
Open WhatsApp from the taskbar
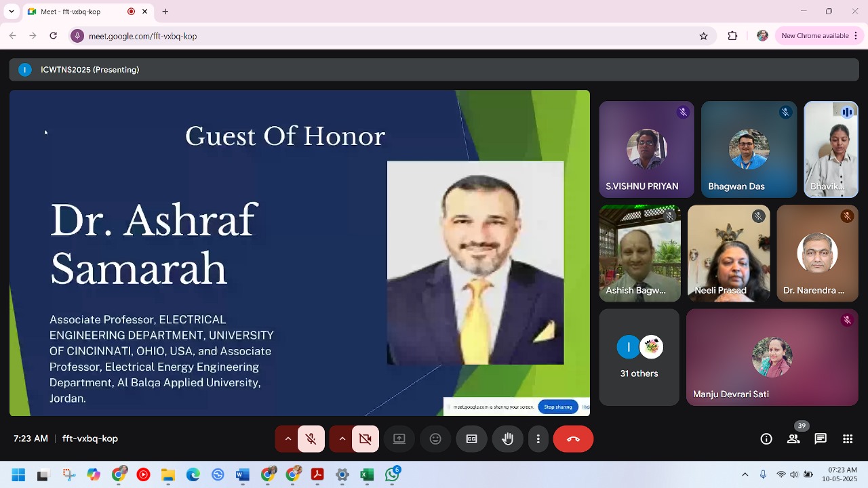pos(392,475)
